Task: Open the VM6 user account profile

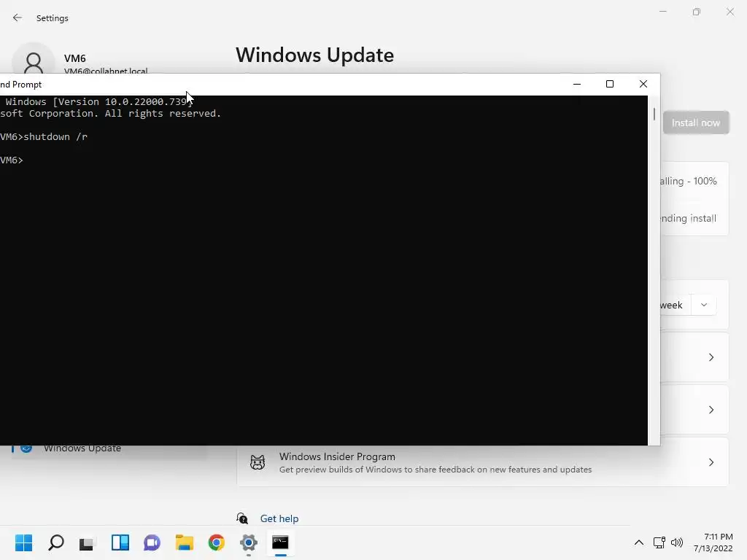Action: tap(81, 63)
